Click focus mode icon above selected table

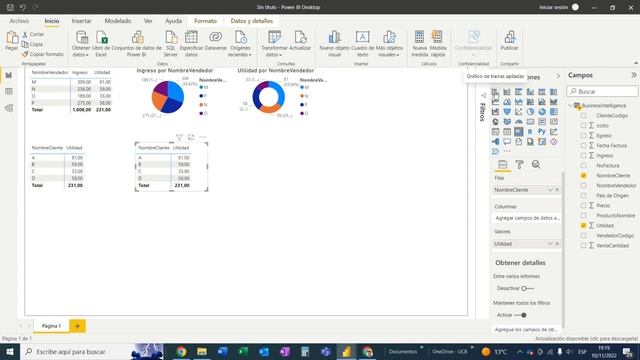point(191,137)
